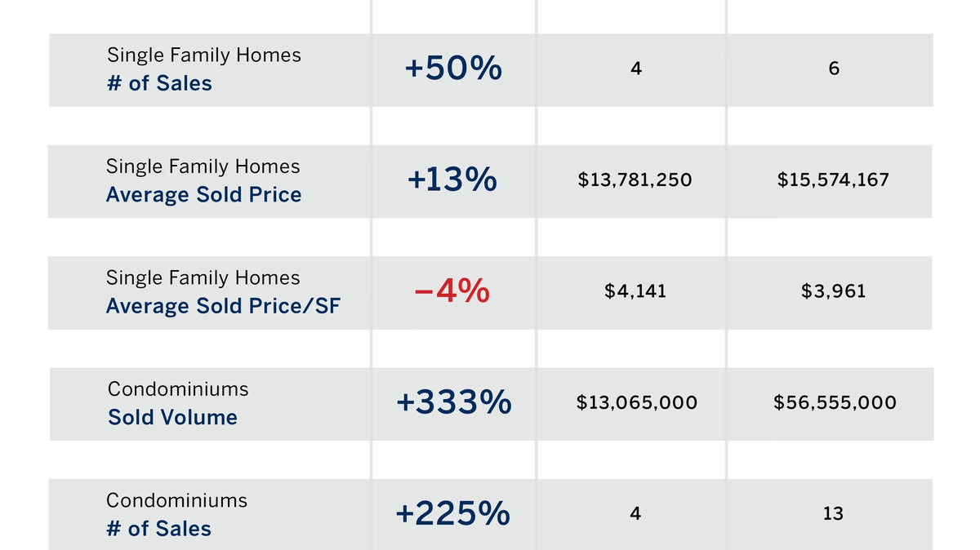
Task: Click the single family sales count 6
Action: (x=834, y=69)
